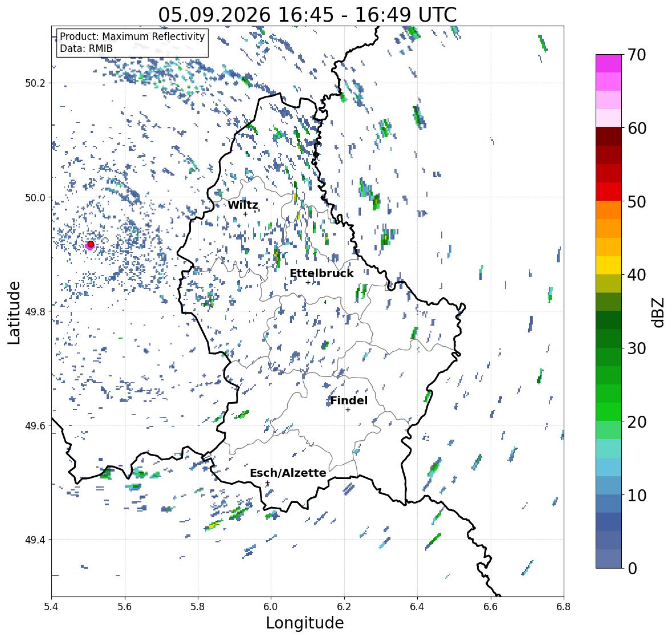
Task: Select the Wiltz city label
Action: [243, 205]
